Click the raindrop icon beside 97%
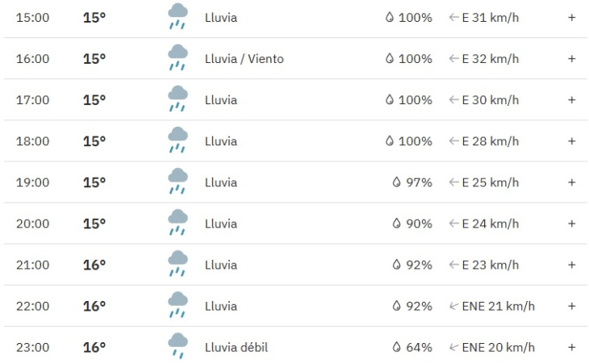The image size is (589, 364). (397, 182)
